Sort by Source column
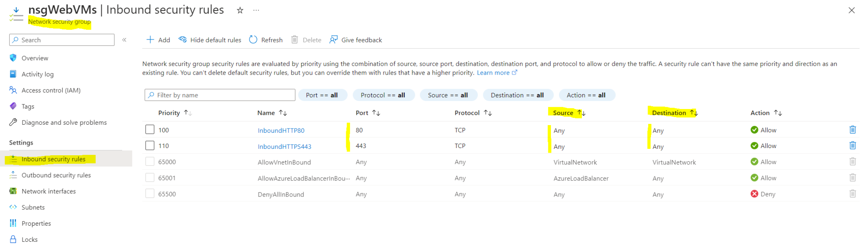Screen dimensions: 868x249 [x=569, y=113]
